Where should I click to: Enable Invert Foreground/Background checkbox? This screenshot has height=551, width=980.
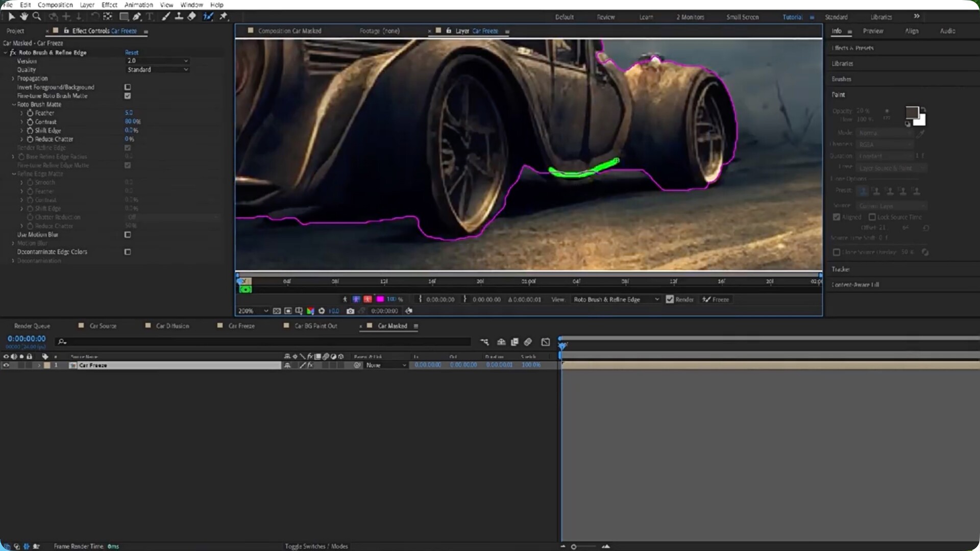[128, 87]
